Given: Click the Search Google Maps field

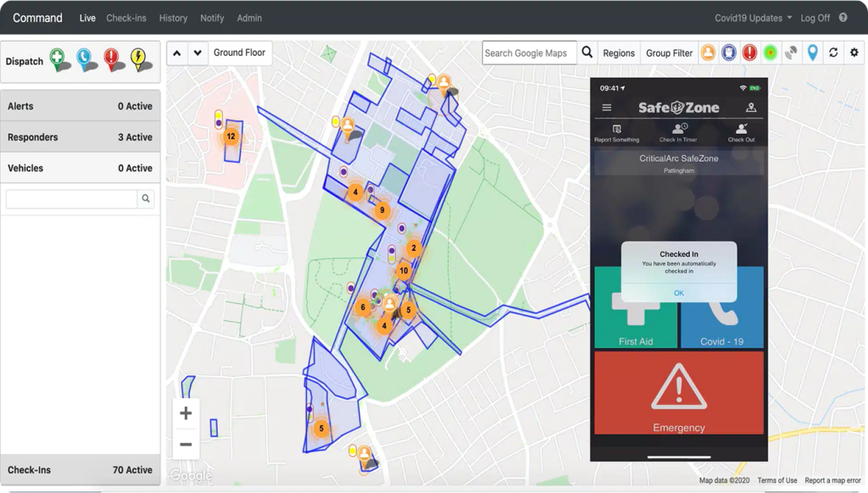Looking at the screenshot, I should tap(529, 53).
